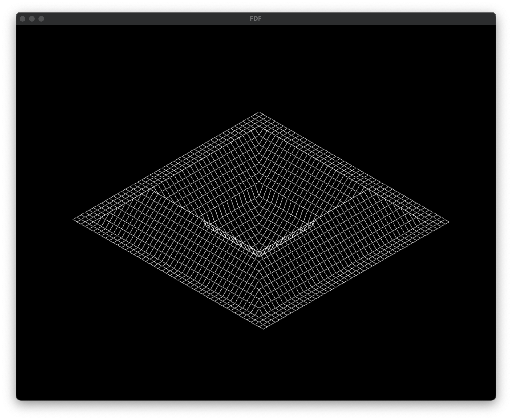The image size is (512, 420).
Task: Click the bottom-left corner of the FDF window
Action: point(17,399)
